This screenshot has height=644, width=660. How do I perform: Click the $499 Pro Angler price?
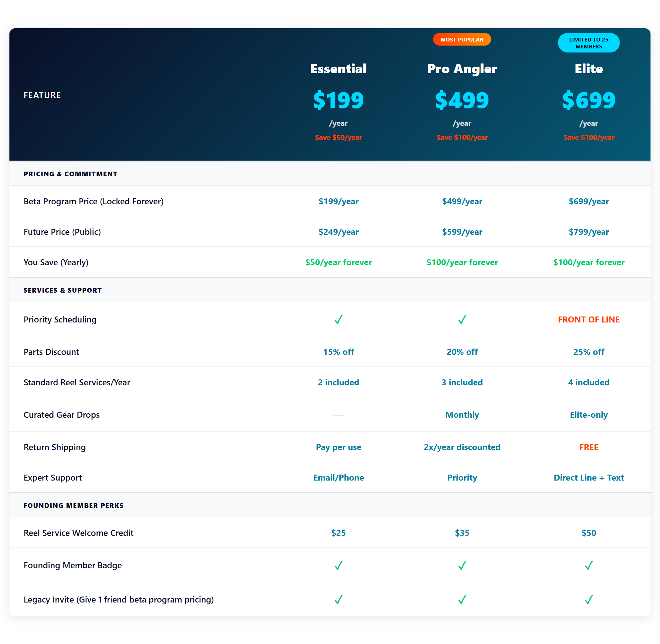462,100
